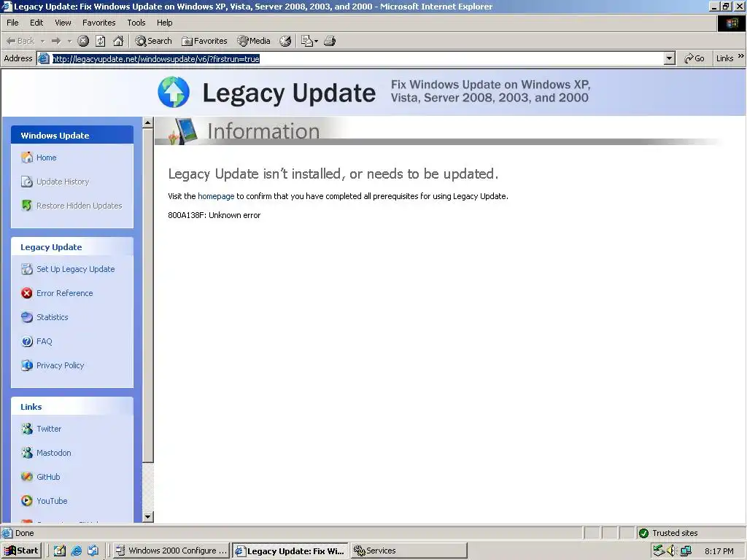The image size is (747, 560).
Task: Open the Search pane toolbar button
Action: pyautogui.click(x=153, y=41)
